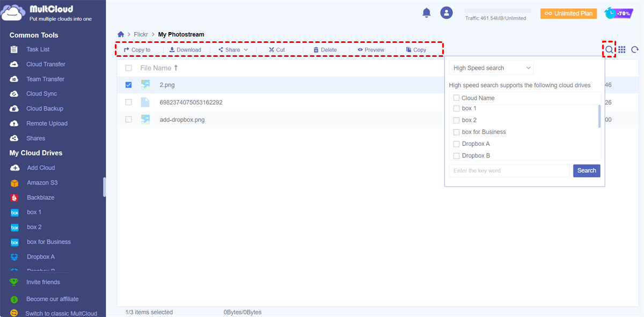Click Download toolbar button
This screenshot has width=644, height=317.
(185, 50)
